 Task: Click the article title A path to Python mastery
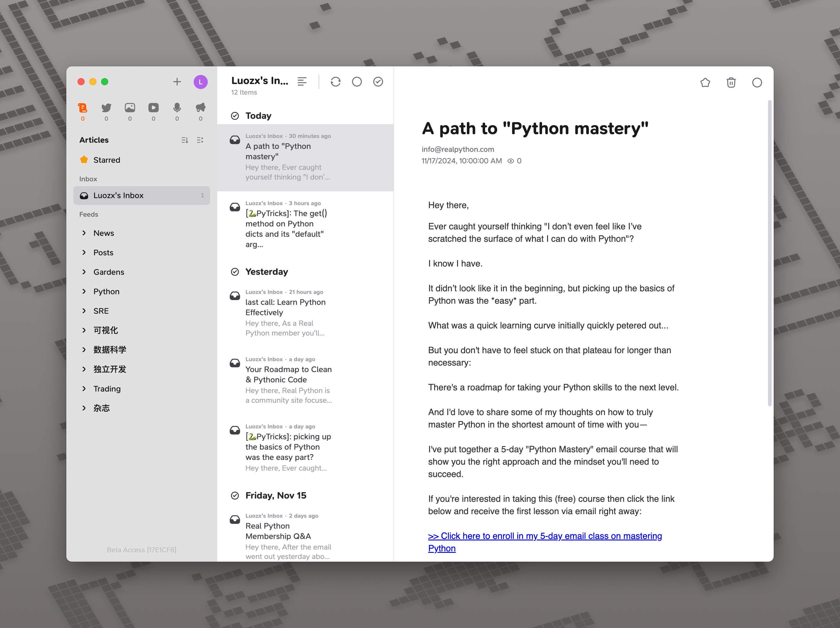[x=535, y=129]
